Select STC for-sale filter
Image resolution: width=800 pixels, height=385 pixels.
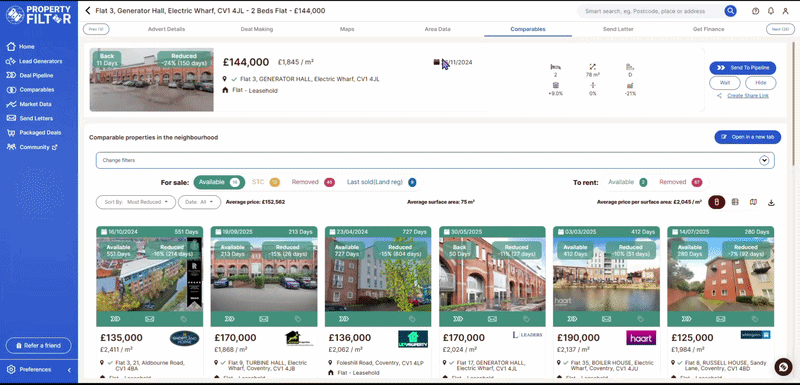point(266,182)
